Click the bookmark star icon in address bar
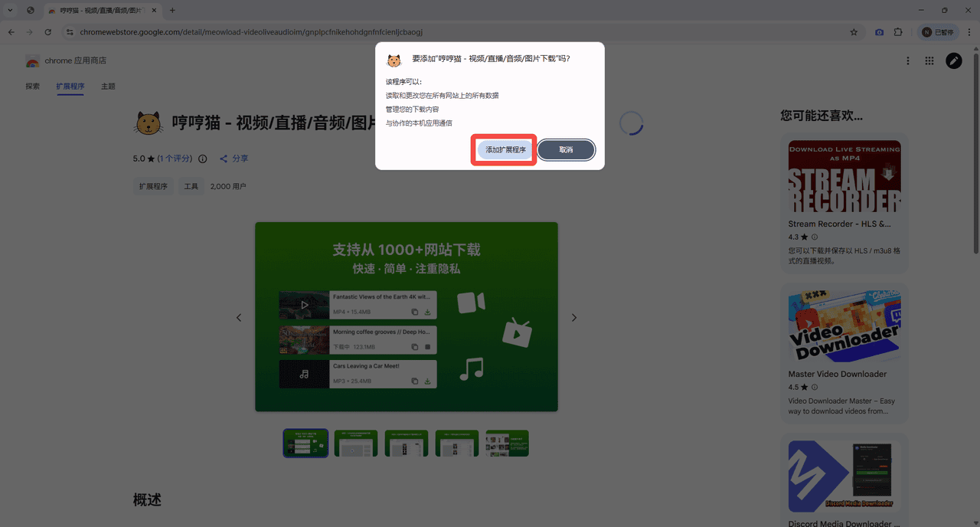The height and width of the screenshot is (527, 980). [854, 32]
